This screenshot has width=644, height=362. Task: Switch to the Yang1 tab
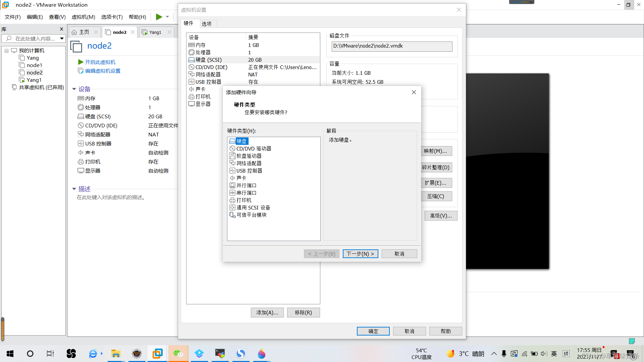click(155, 32)
